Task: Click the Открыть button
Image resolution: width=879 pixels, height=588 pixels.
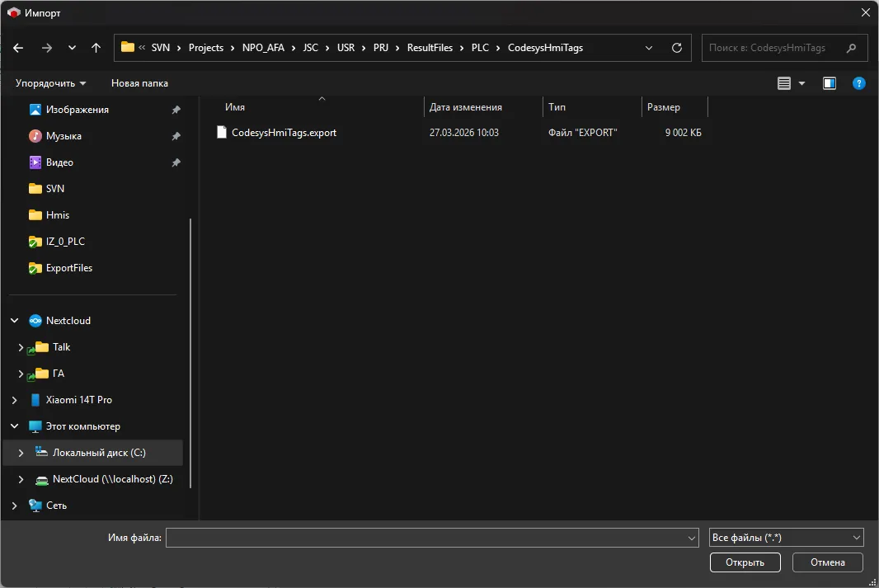Action: tap(745, 562)
